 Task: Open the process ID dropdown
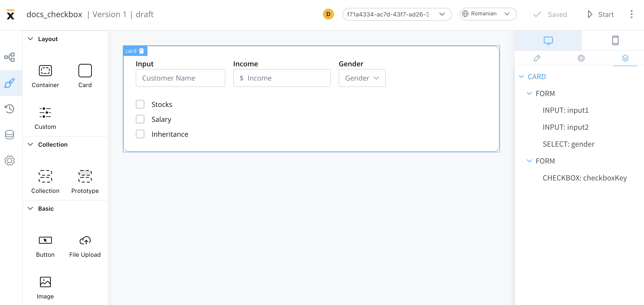click(x=397, y=14)
